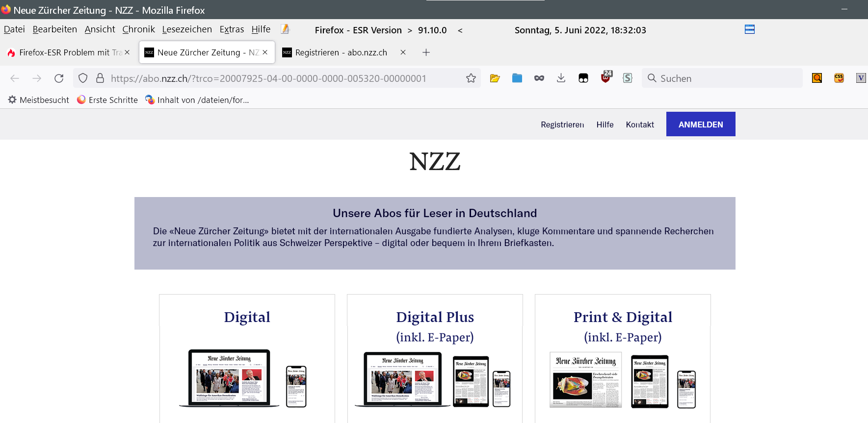This screenshot has width=868, height=423.
Task: Click the yellow open-folder toolbar icon
Action: click(495, 78)
